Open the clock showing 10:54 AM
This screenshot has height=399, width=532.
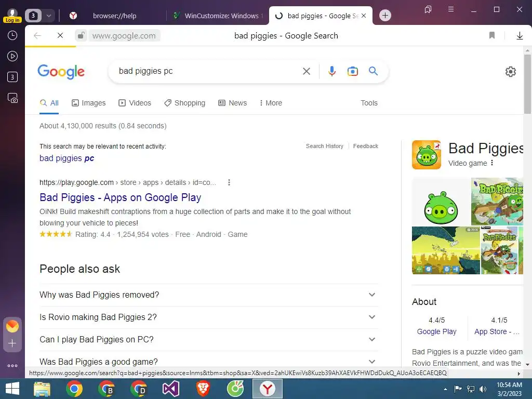tap(509, 389)
